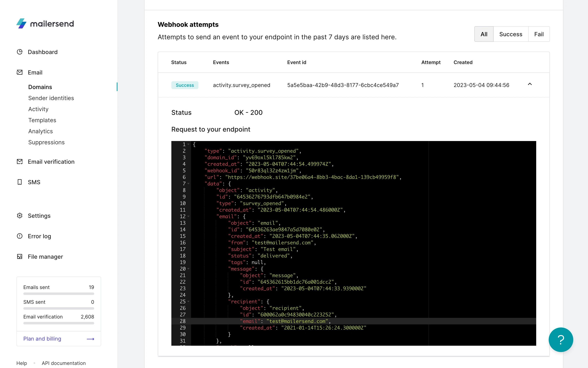Click the Email verification icon
The height and width of the screenshot is (368, 588).
click(x=19, y=162)
